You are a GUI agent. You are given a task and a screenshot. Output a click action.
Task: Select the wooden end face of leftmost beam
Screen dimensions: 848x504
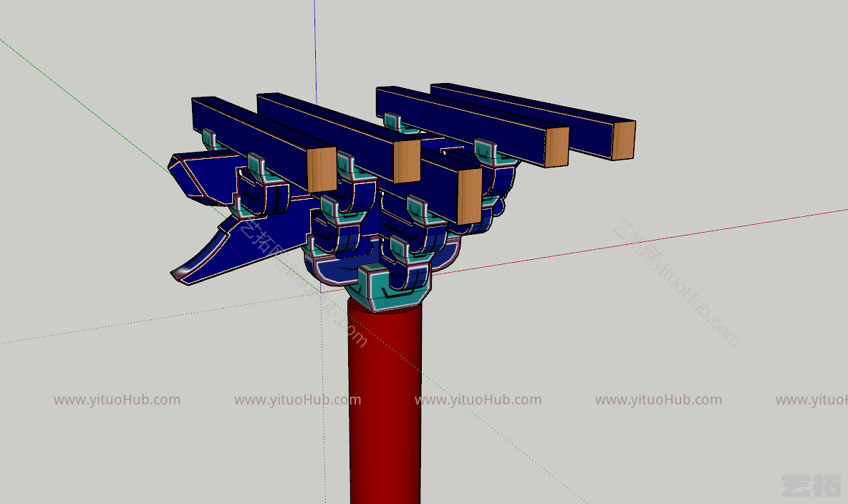click(x=322, y=169)
